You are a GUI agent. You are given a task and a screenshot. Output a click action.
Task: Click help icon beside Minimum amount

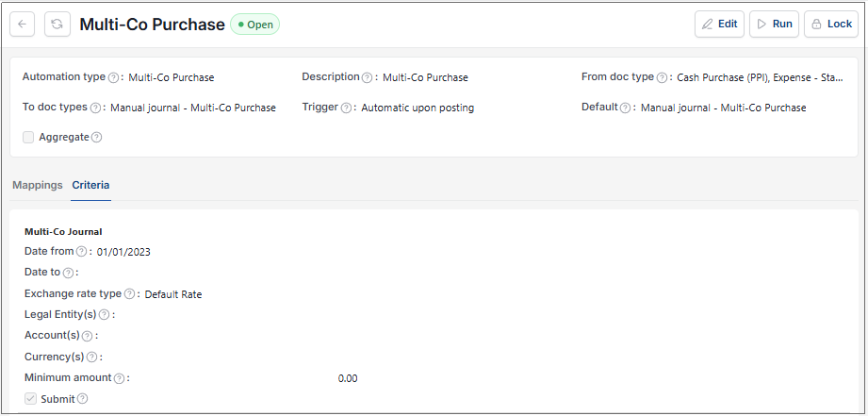119,378
